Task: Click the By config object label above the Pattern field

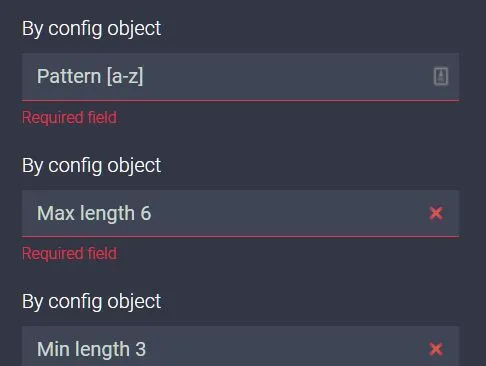Action: [92, 29]
